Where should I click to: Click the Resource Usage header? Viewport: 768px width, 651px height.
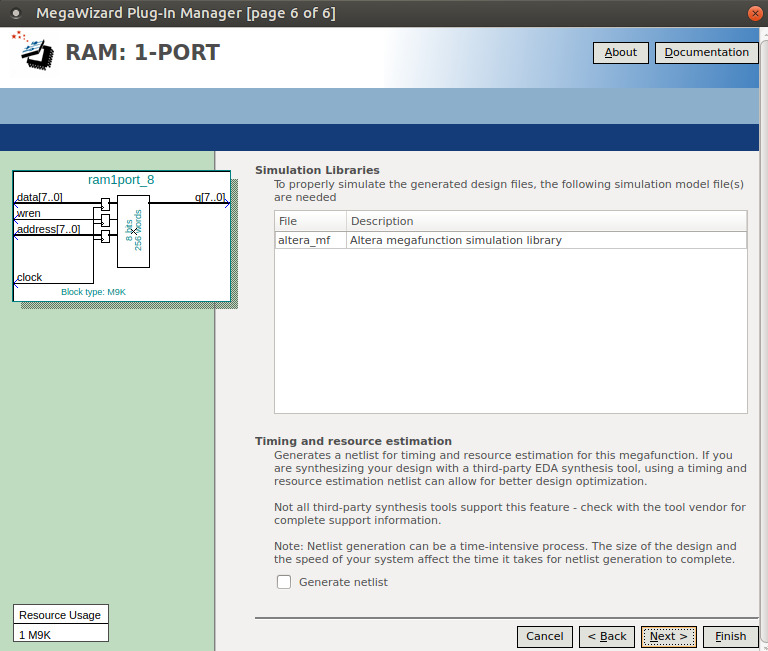pyautogui.click(x=60, y=615)
